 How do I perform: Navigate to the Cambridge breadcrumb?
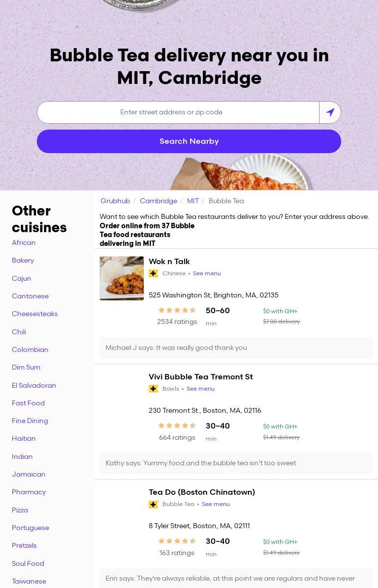click(159, 201)
